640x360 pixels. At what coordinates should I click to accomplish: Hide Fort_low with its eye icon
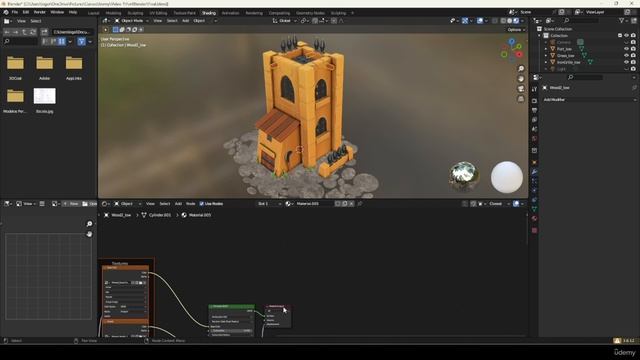pyautogui.click(x=627, y=49)
